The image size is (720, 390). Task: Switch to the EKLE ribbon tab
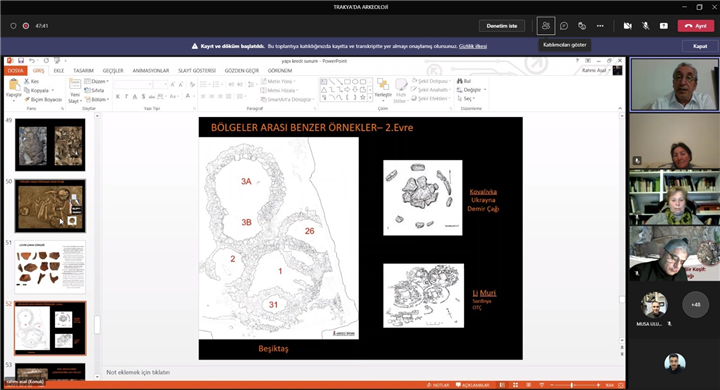point(59,70)
